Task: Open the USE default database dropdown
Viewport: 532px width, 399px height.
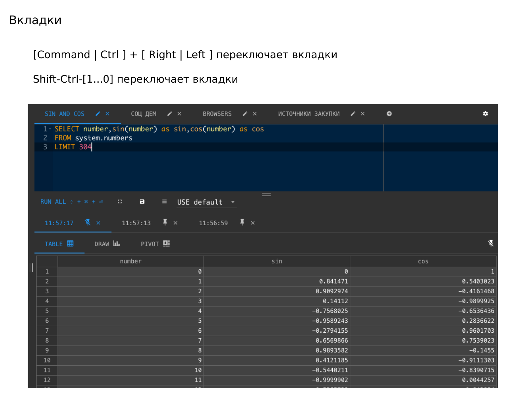Action: tap(207, 202)
